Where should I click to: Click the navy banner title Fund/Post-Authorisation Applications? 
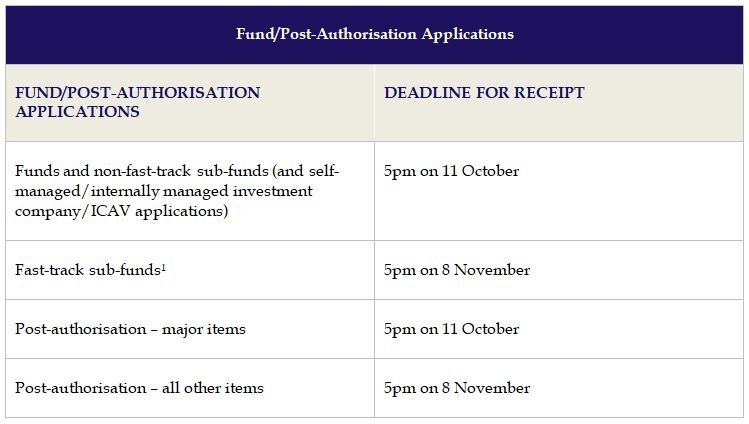pyautogui.click(x=374, y=34)
